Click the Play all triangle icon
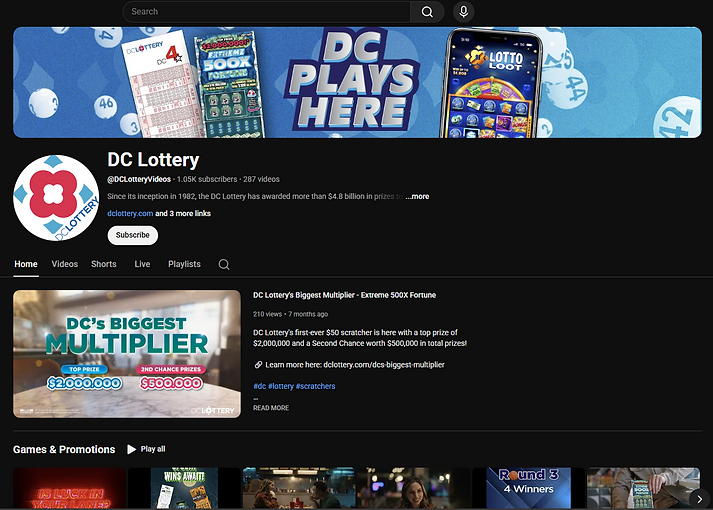The height and width of the screenshot is (510, 713). click(131, 449)
